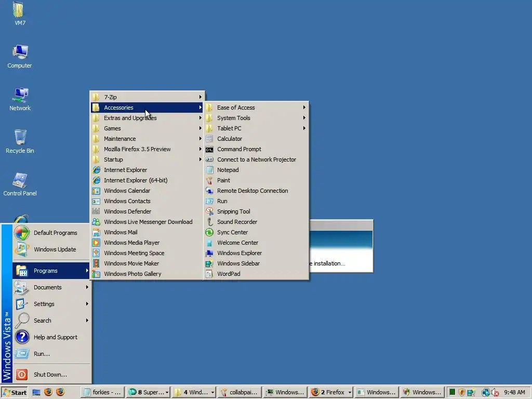Expand the 7-Zip submenu arrow
532x399 pixels.
pos(200,97)
